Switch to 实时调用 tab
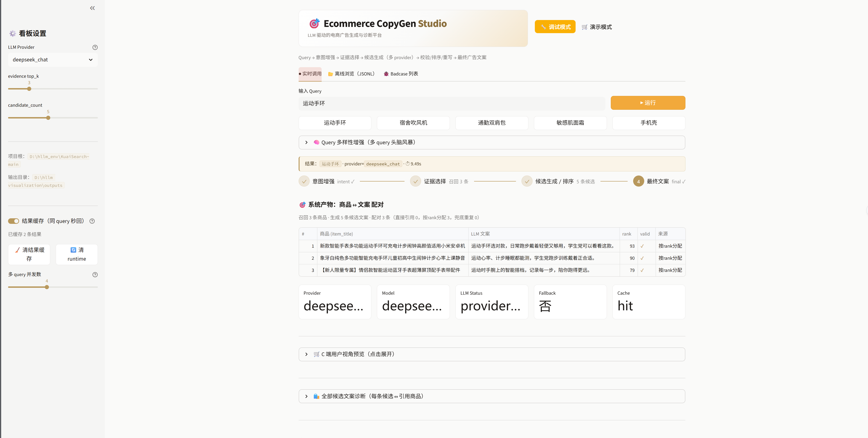The width and height of the screenshot is (868, 438). (x=310, y=74)
